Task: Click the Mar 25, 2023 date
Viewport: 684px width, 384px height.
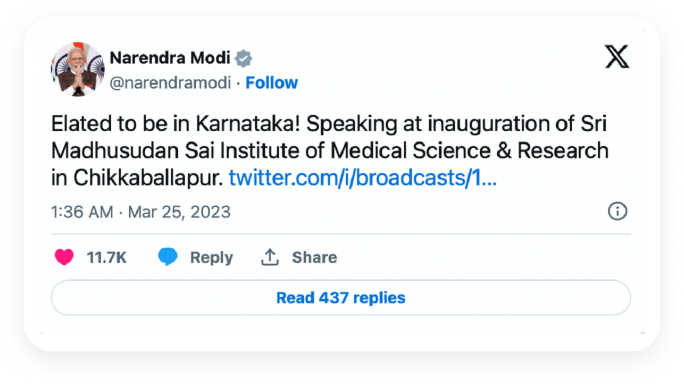Action: point(179,213)
